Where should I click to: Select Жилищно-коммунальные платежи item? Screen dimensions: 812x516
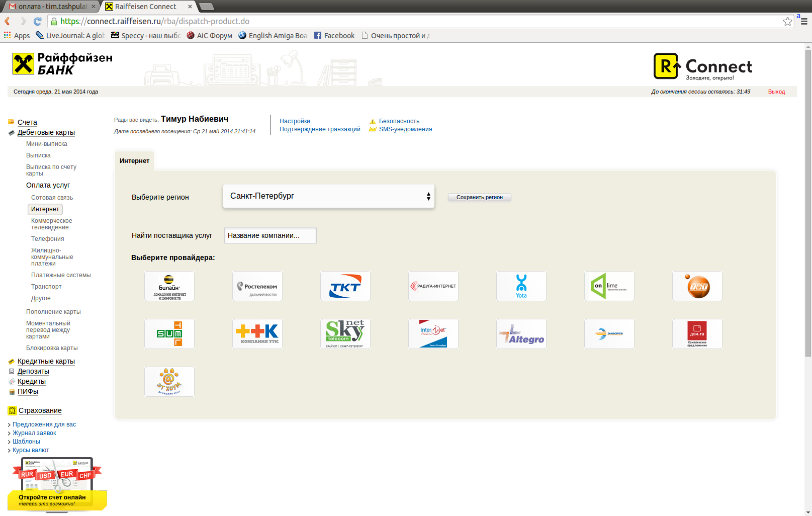pos(52,257)
